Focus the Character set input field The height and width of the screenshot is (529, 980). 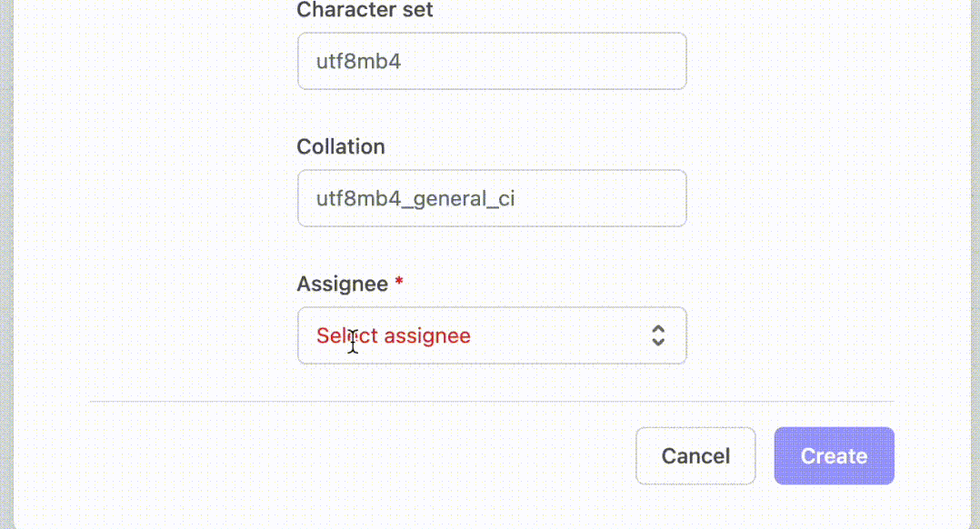[491, 62]
